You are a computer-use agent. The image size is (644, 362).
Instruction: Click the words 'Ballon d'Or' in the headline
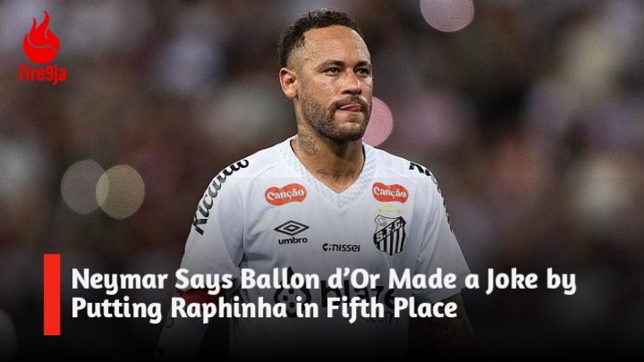[312, 281]
